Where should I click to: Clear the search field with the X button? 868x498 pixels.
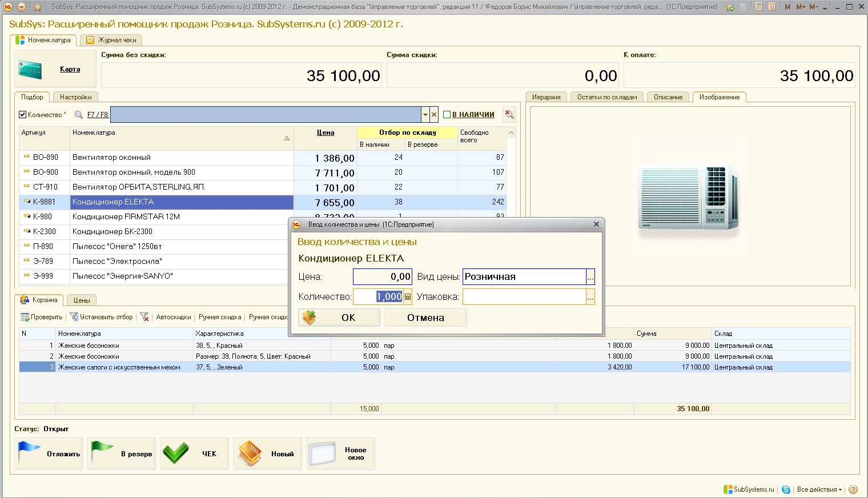pos(434,115)
